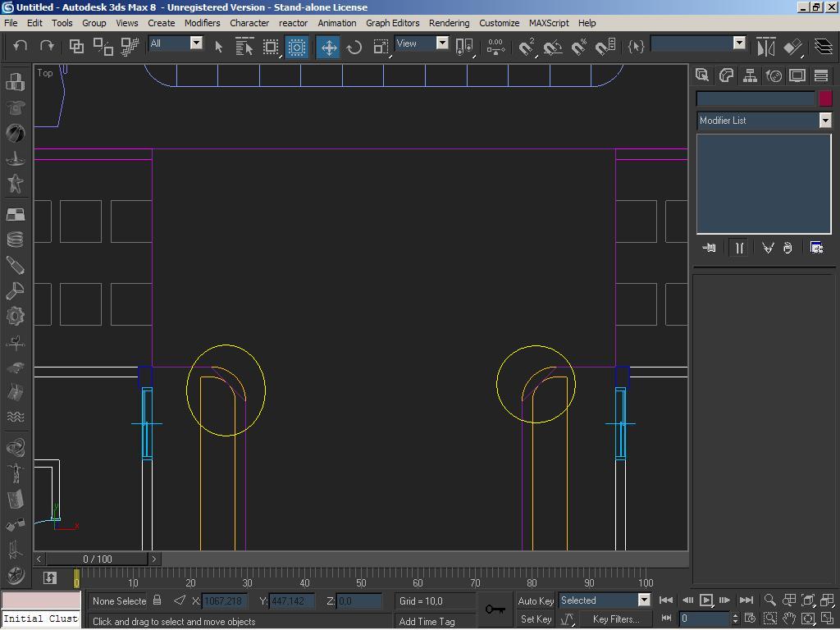This screenshot has height=630, width=840.
Task: Click the Rectangular Selection Region icon
Action: (x=271, y=47)
